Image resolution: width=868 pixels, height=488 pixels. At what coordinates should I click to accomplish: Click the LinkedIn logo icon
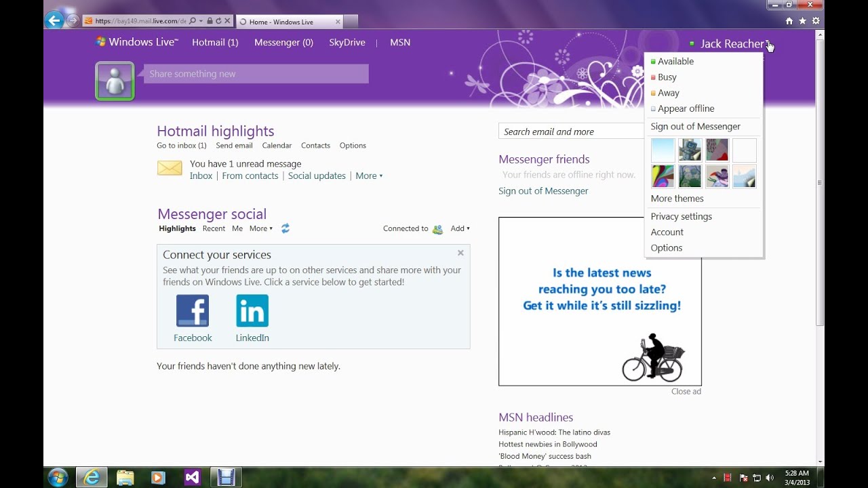(252, 310)
